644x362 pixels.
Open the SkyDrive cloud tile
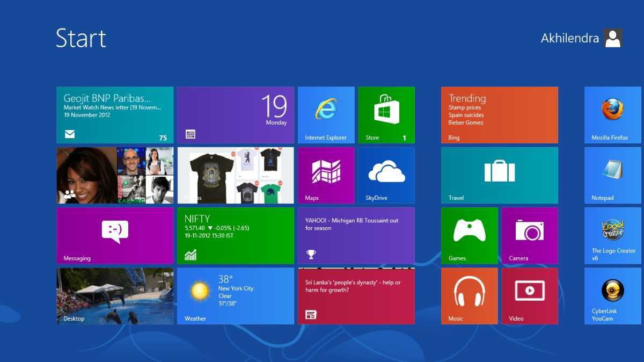386,175
